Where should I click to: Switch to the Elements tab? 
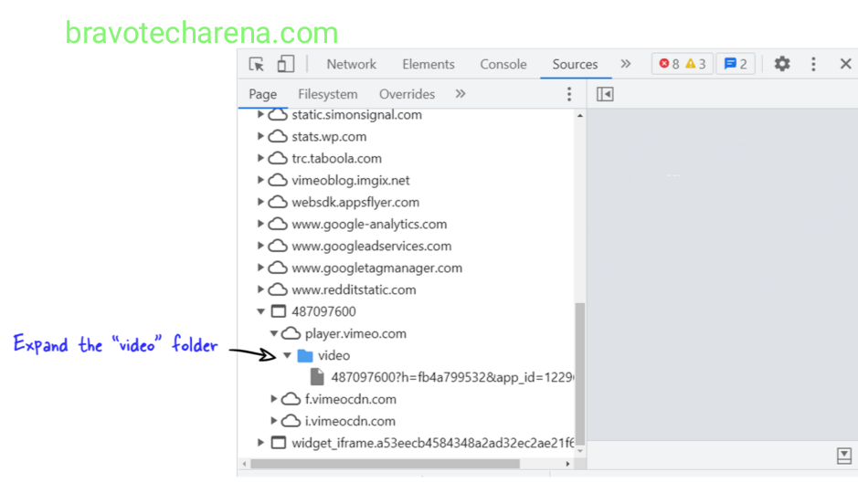429,64
